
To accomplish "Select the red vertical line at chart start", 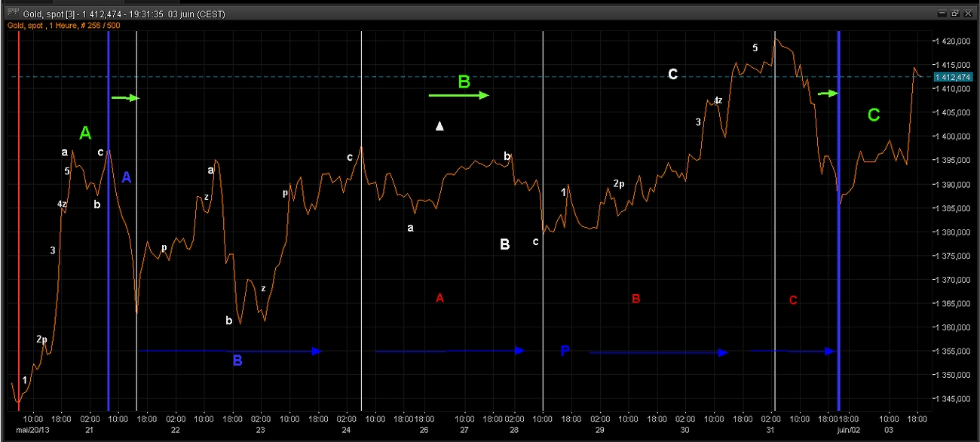I will (19, 226).
